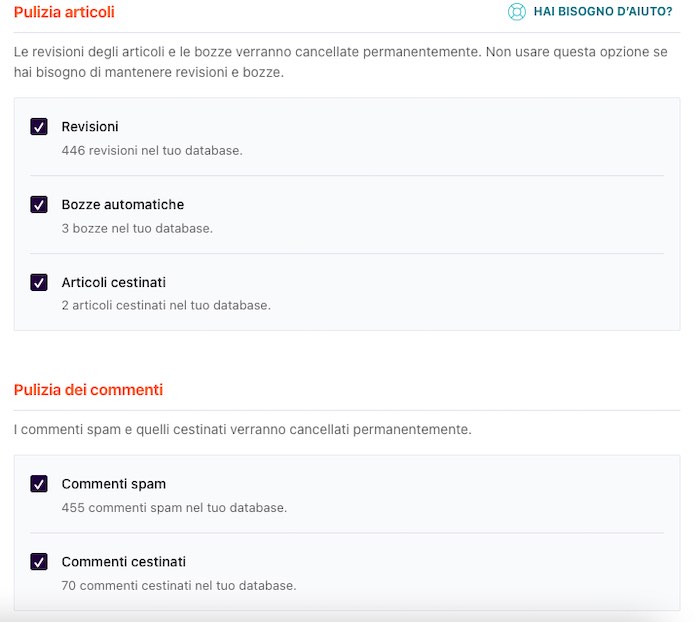The height and width of the screenshot is (622, 700).
Task: Click the Articoli cestinati label
Action: 114,283
